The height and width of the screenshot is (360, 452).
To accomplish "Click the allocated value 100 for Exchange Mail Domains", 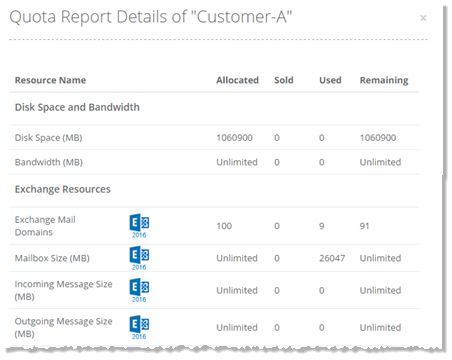I will pos(224,226).
